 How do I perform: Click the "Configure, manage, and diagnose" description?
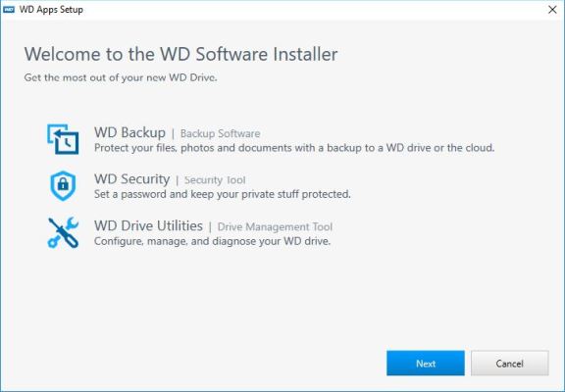click(x=212, y=241)
